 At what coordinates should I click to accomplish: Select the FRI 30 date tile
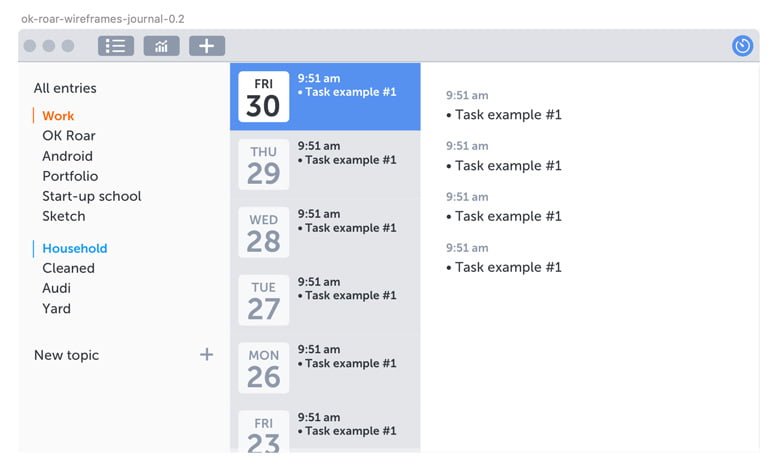click(x=264, y=97)
